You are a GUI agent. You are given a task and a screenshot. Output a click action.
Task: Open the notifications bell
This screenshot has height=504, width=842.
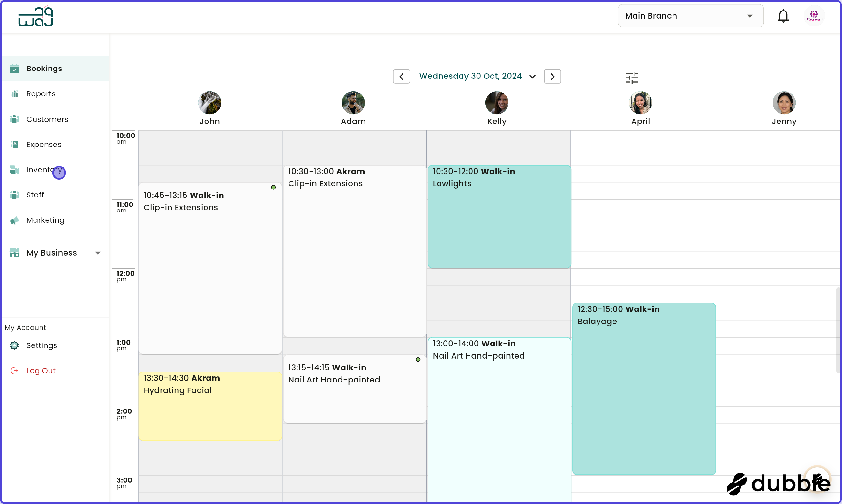783,16
